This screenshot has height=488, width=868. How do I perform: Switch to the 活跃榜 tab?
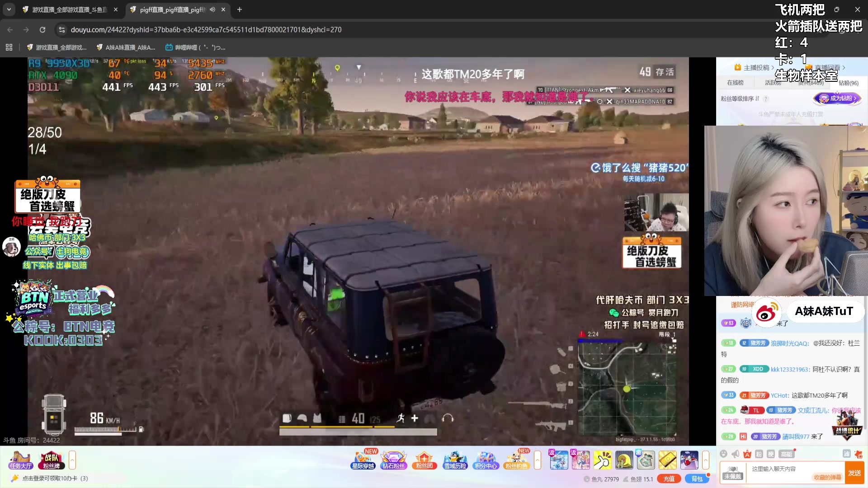pyautogui.click(x=773, y=83)
